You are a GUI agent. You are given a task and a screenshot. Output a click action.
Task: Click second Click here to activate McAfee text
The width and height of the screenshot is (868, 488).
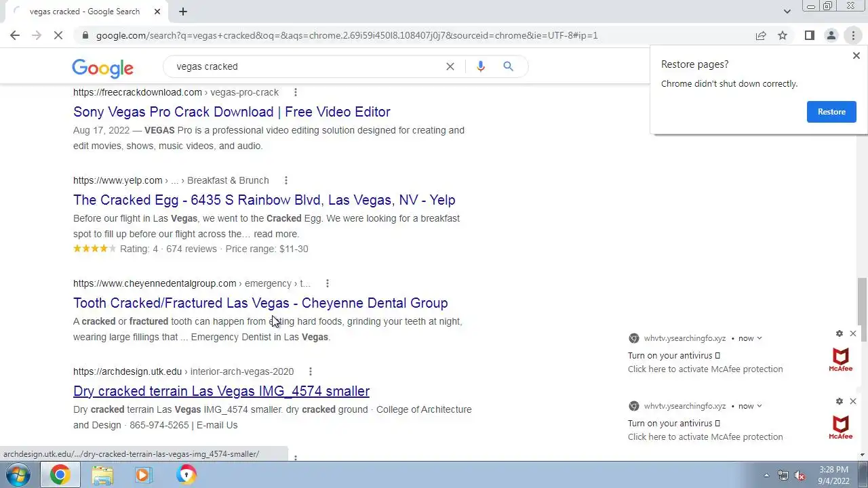[705, 437]
